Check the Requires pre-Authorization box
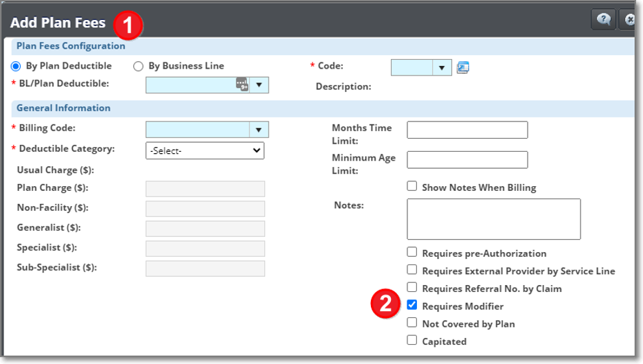 (412, 252)
